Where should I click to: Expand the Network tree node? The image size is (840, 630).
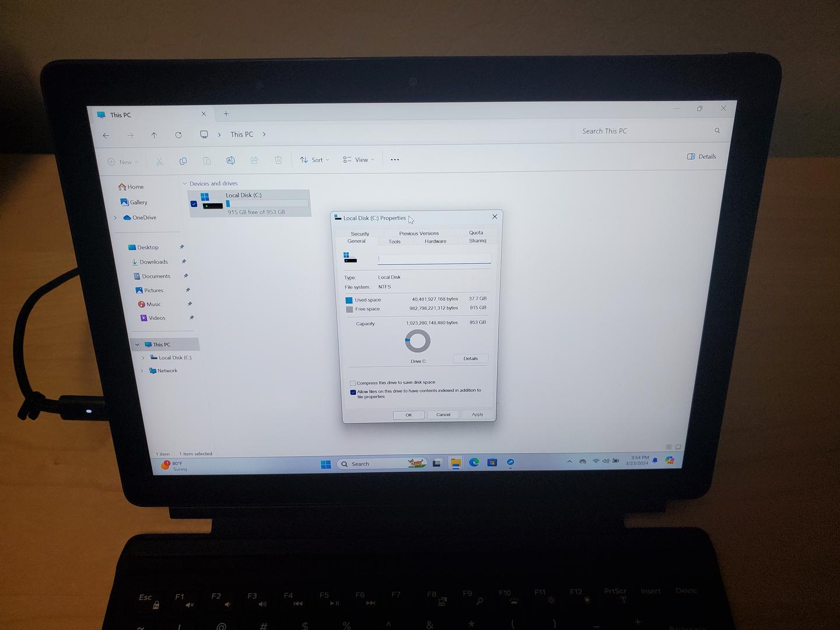pos(142,370)
